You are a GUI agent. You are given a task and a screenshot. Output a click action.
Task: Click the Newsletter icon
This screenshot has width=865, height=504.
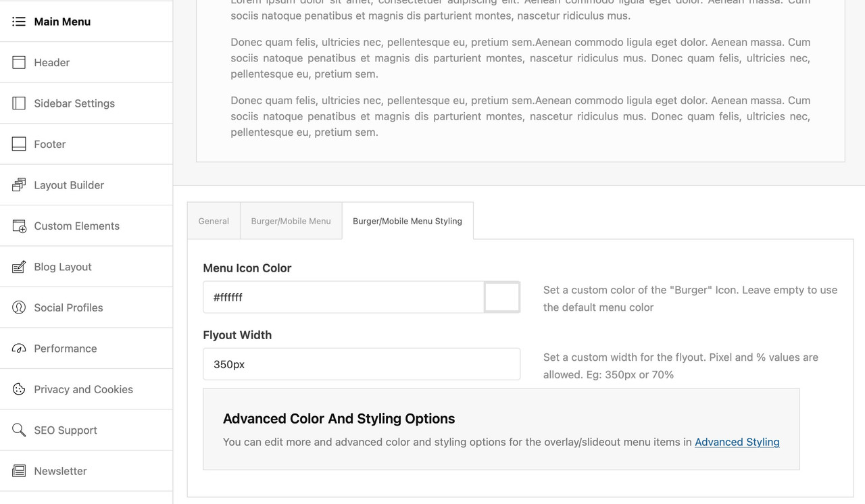tap(19, 471)
